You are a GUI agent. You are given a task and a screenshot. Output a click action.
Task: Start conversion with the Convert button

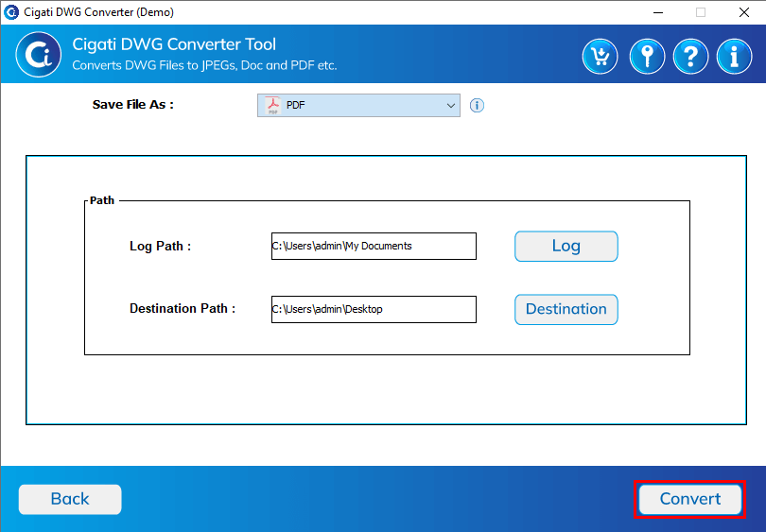[x=689, y=499]
